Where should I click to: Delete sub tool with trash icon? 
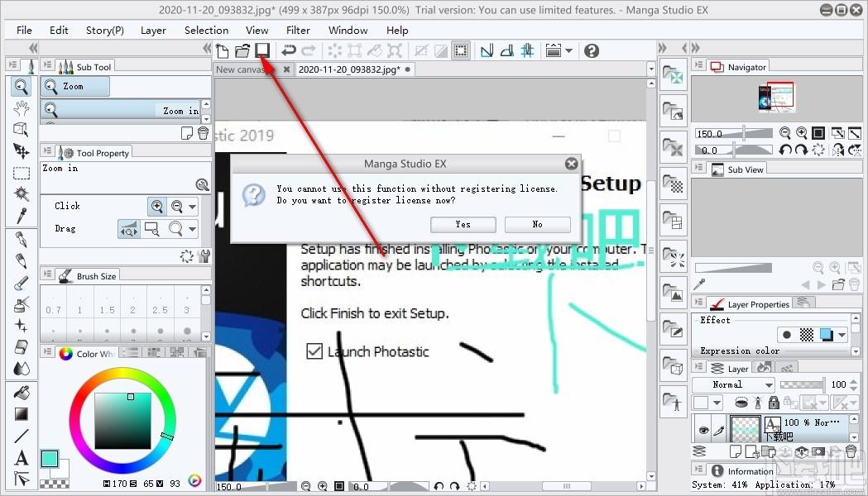pos(204,133)
